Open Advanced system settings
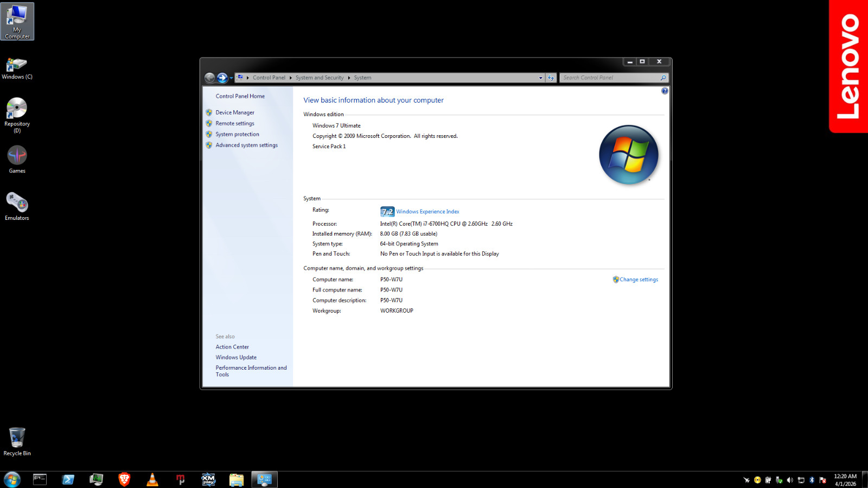 point(247,145)
